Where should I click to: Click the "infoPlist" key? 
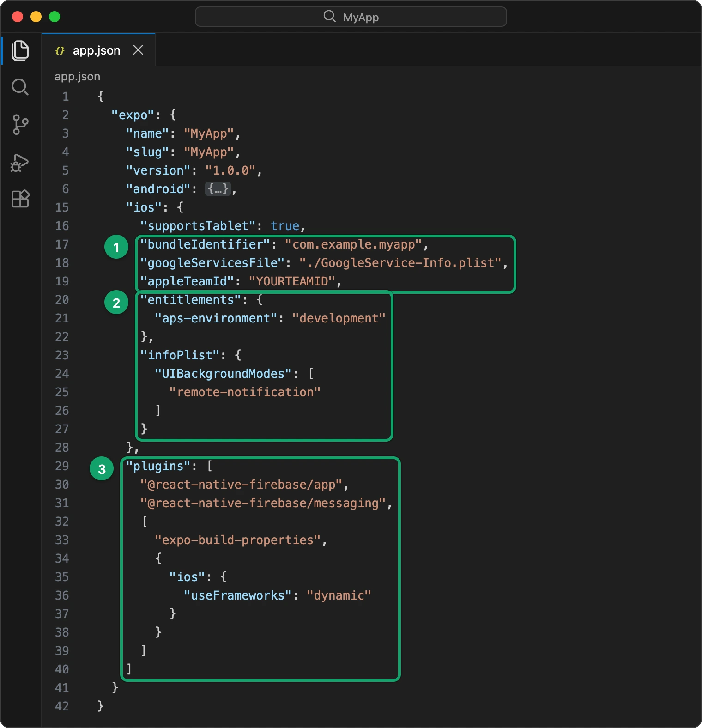click(180, 355)
